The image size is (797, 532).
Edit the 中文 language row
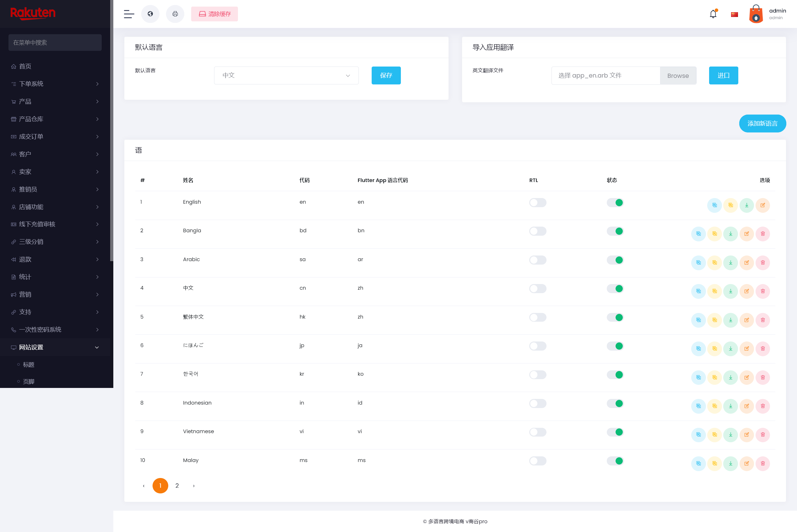tap(746, 291)
